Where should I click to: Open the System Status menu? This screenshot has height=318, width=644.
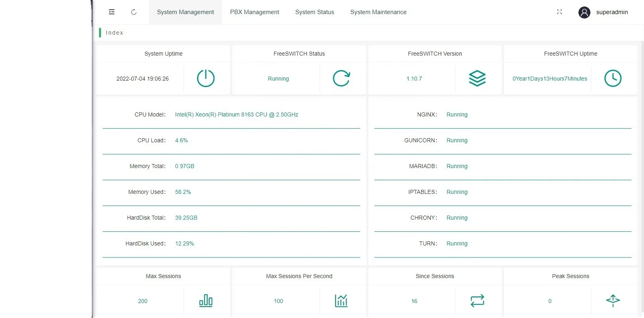(315, 12)
